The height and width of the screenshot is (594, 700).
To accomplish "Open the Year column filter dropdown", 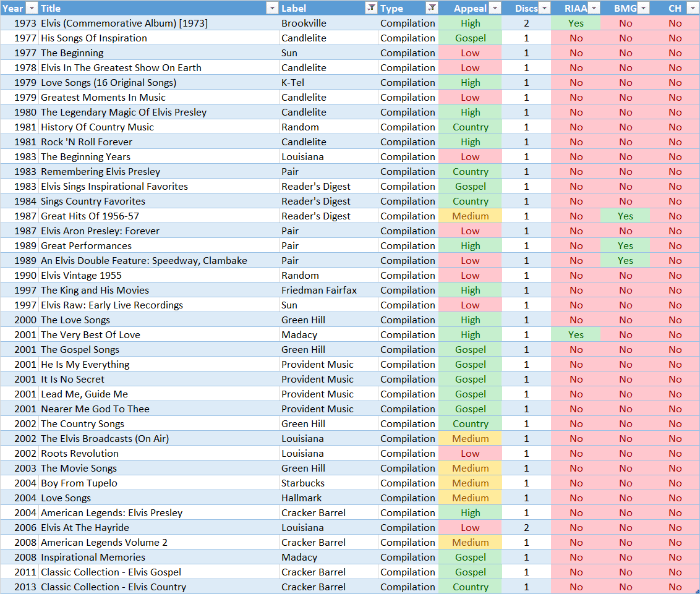I will pos(32,8).
